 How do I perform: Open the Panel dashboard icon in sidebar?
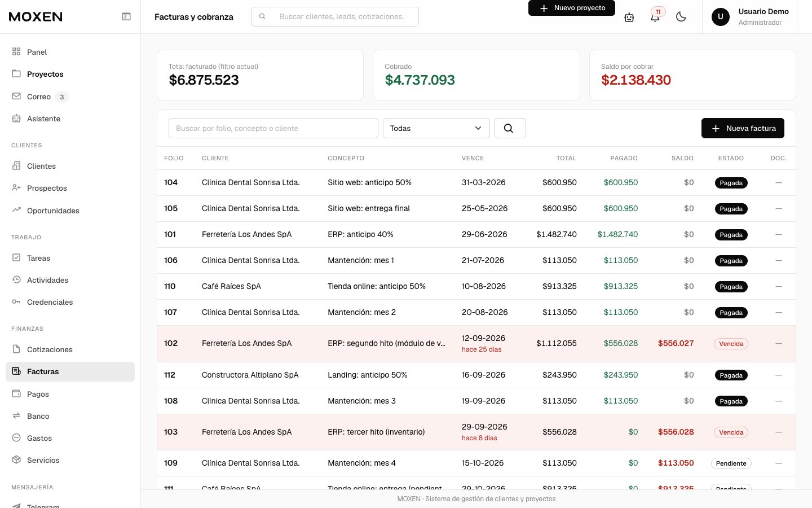(x=16, y=52)
